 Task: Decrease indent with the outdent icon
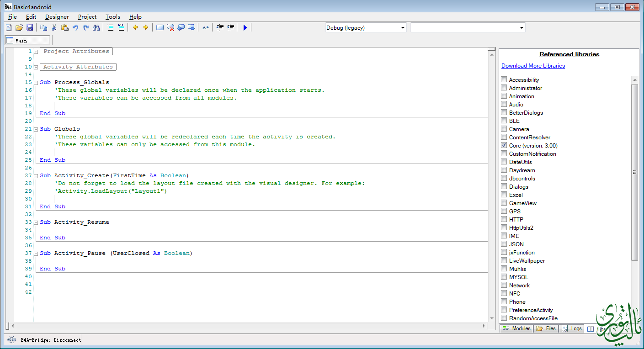click(220, 28)
